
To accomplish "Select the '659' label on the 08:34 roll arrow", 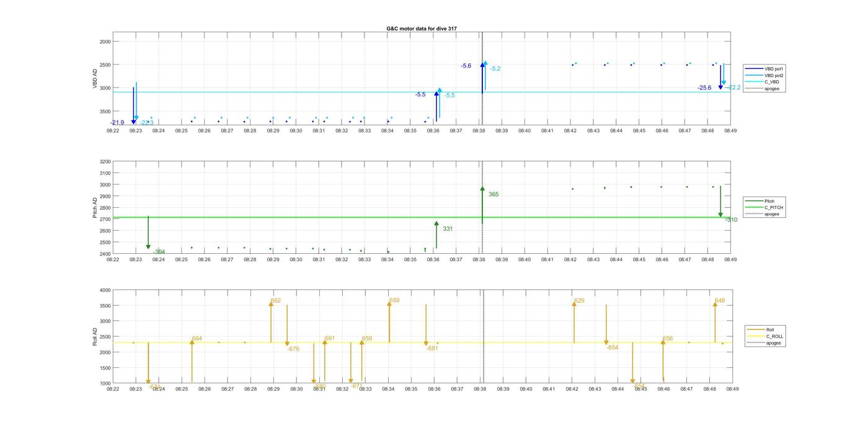I will pyautogui.click(x=394, y=301).
